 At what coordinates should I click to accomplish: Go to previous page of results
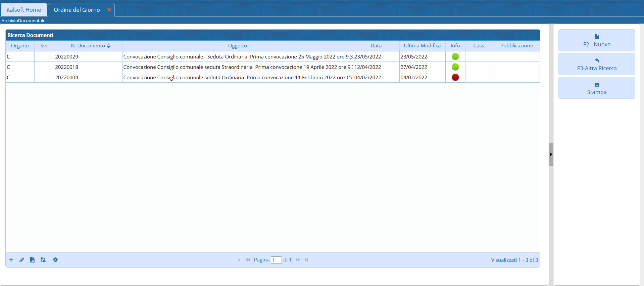coord(248,260)
